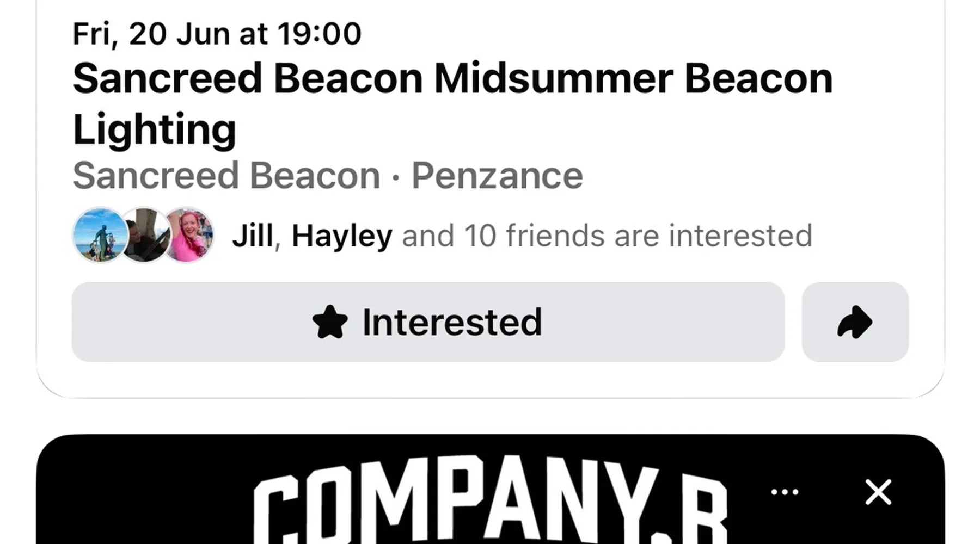Share the event using the arrow icon
The image size is (980, 544).
tap(855, 322)
